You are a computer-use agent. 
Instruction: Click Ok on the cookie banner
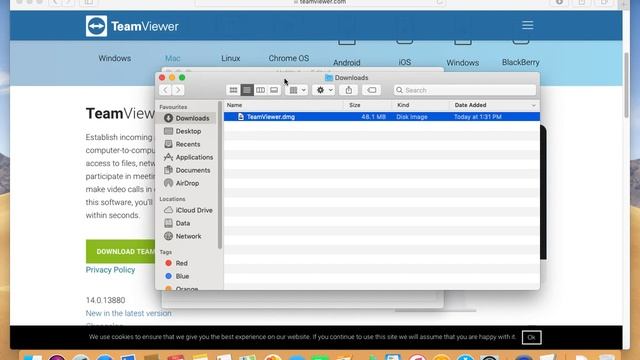tap(531, 337)
